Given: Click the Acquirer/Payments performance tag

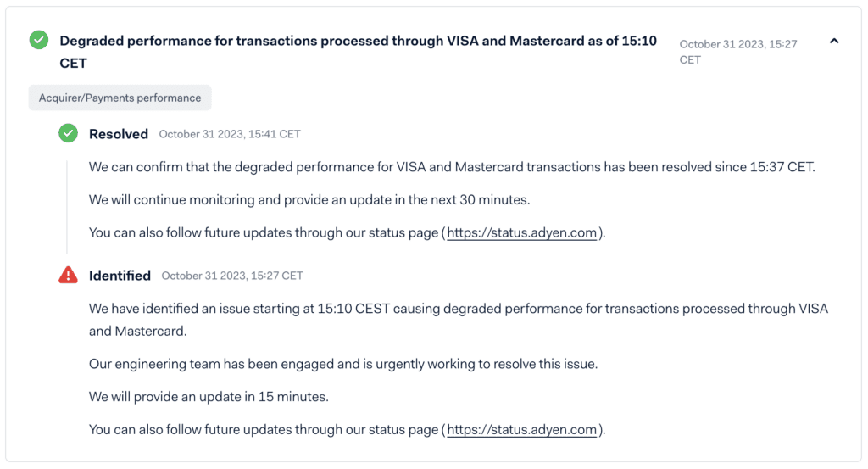Looking at the screenshot, I should pyautogui.click(x=120, y=98).
